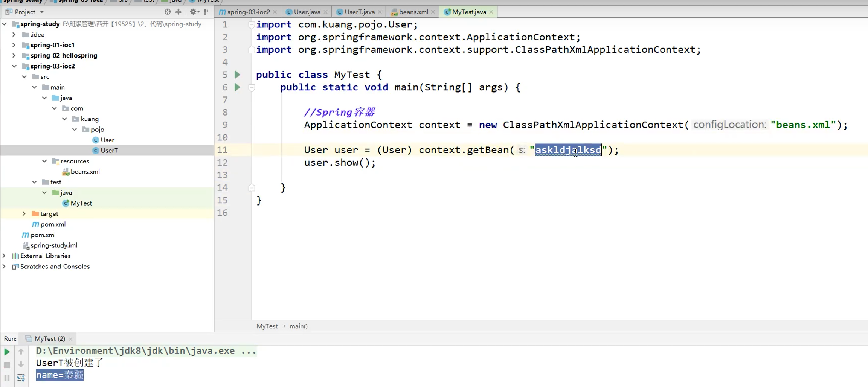Select the test folder in tree

tap(56, 182)
